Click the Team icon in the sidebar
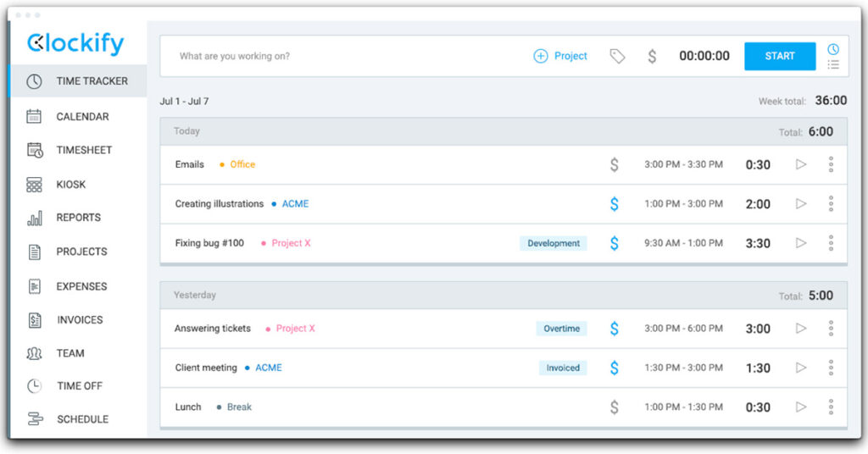Screen dimensions: 868x454 coord(35,353)
